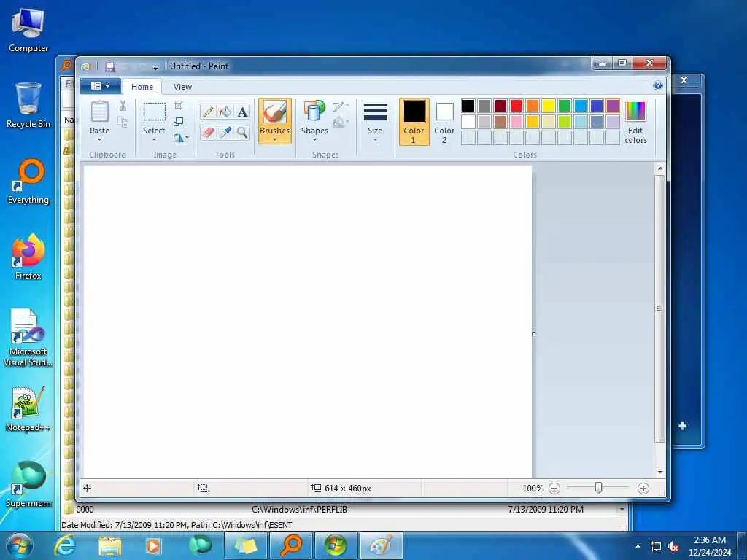The image size is (747, 560).
Task: Open the Firefox desktop shortcut
Action: coord(28,256)
